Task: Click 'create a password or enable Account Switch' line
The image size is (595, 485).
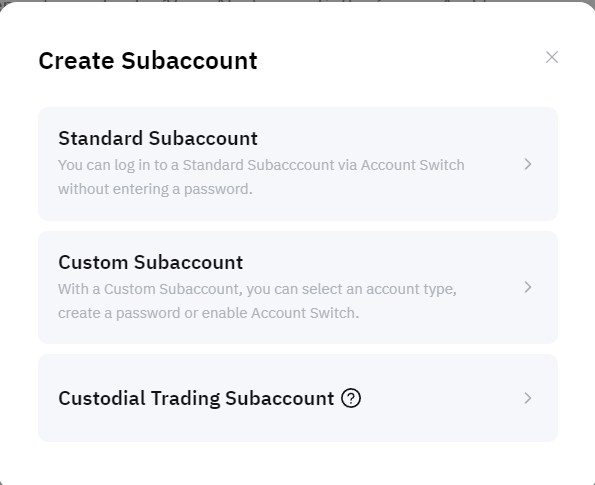Action: tap(208, 313)
